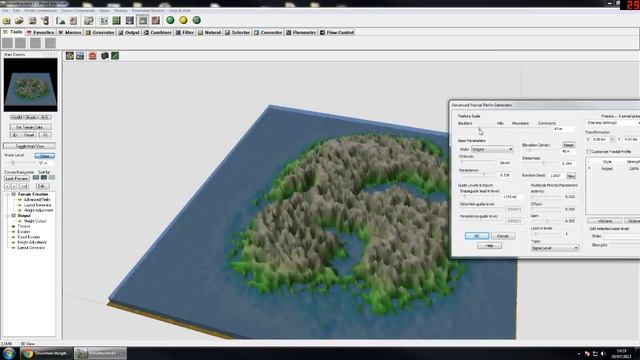Click the terrain profile toolbar icon

point(61,20)
